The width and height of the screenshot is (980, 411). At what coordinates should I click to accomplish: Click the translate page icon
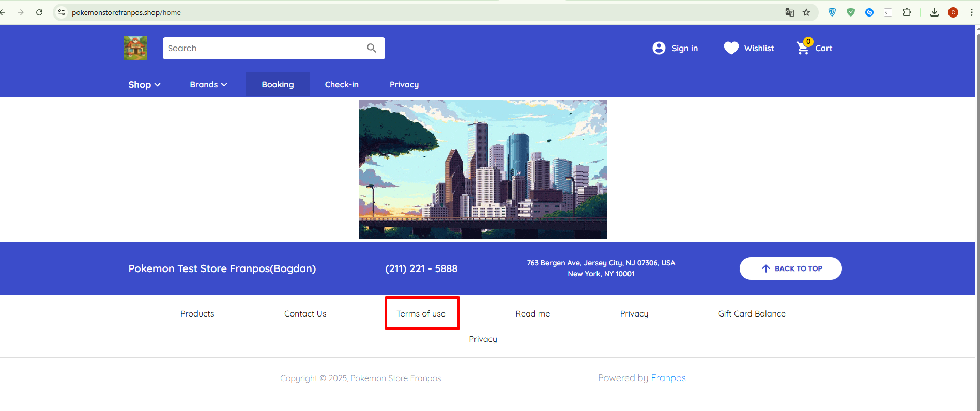790,12
